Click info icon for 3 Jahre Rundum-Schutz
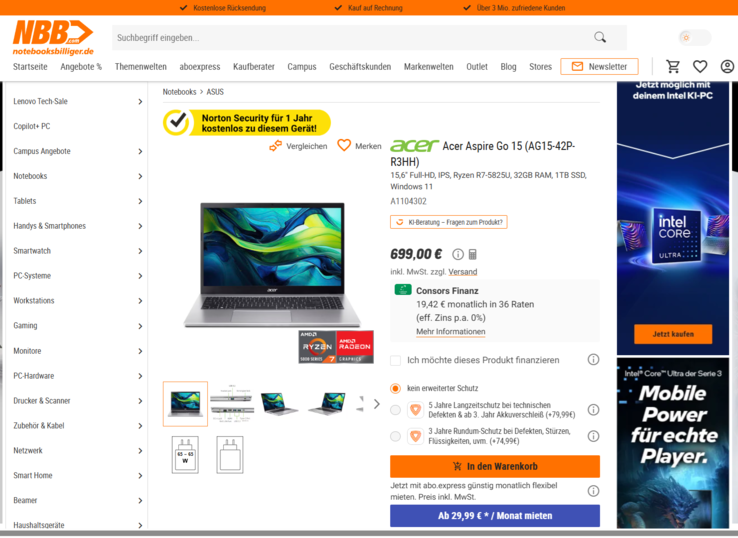 593,436
